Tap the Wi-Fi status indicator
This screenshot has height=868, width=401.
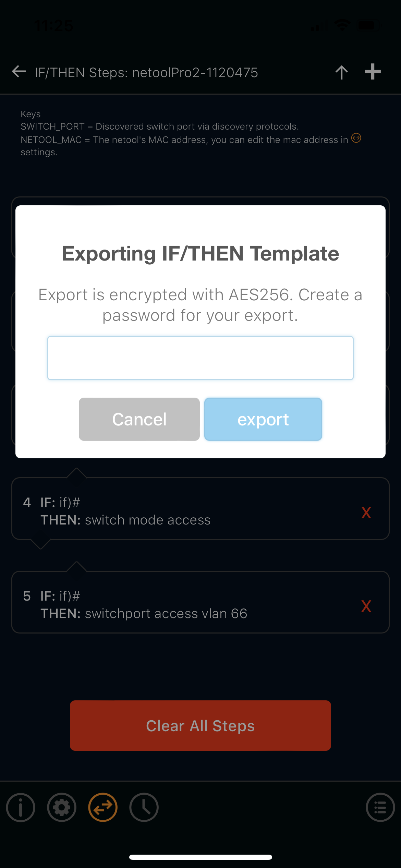click(342, 25)
